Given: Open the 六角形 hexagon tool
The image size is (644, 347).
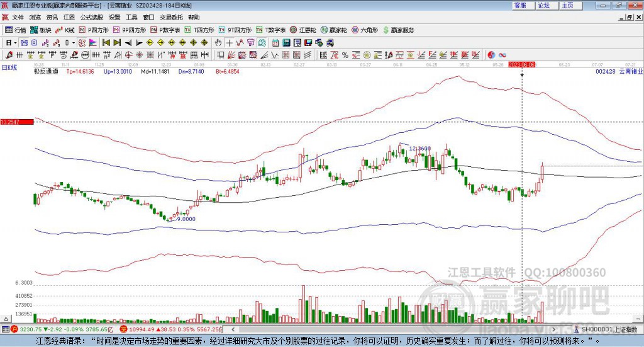Looking at the screenshot, I should tap(365, 30).
